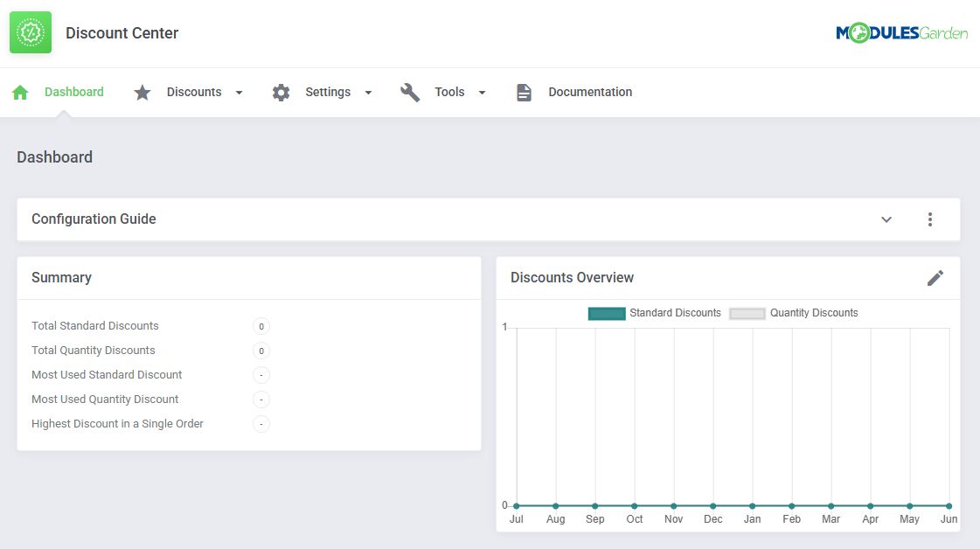The width and height of the screenshot is (980, 549).
Task: Click the Oct data point on chart
Action: (635, 506)
